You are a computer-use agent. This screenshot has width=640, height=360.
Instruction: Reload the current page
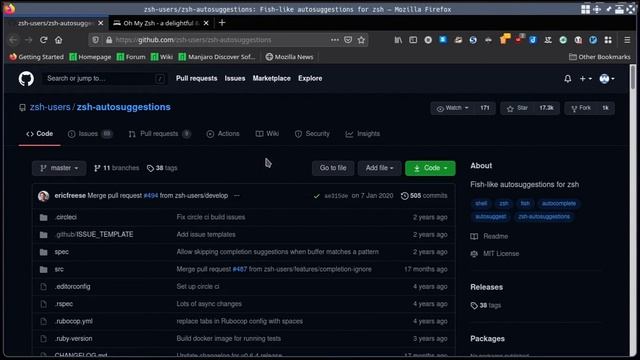[x=44, y=40]
